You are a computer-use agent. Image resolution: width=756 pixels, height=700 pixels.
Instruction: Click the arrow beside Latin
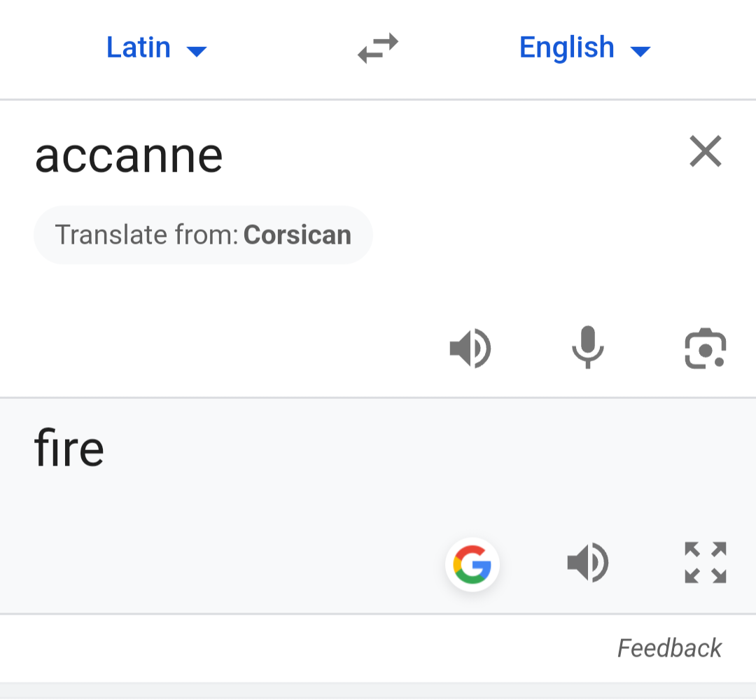[x=197, y=50]
